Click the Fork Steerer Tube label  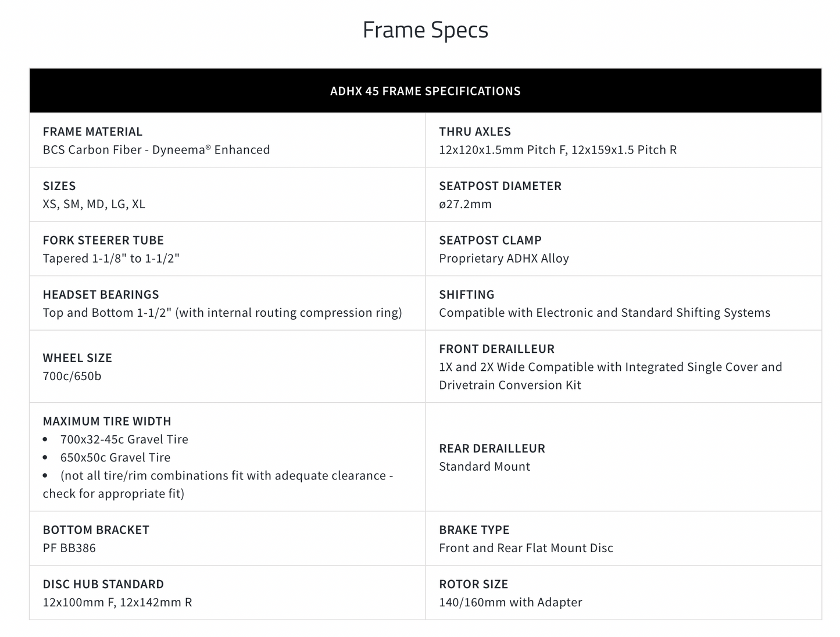[103, 240]
